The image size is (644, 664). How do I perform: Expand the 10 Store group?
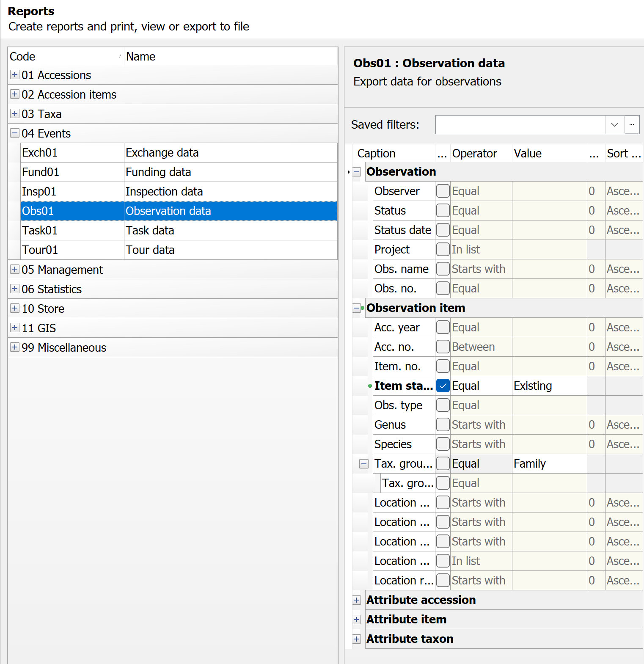(15, 309)
